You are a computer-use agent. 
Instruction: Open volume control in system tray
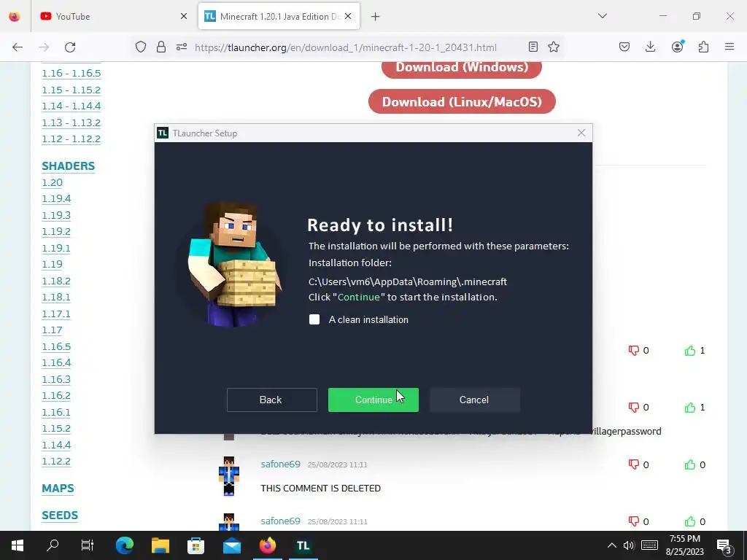click(629, 545)
